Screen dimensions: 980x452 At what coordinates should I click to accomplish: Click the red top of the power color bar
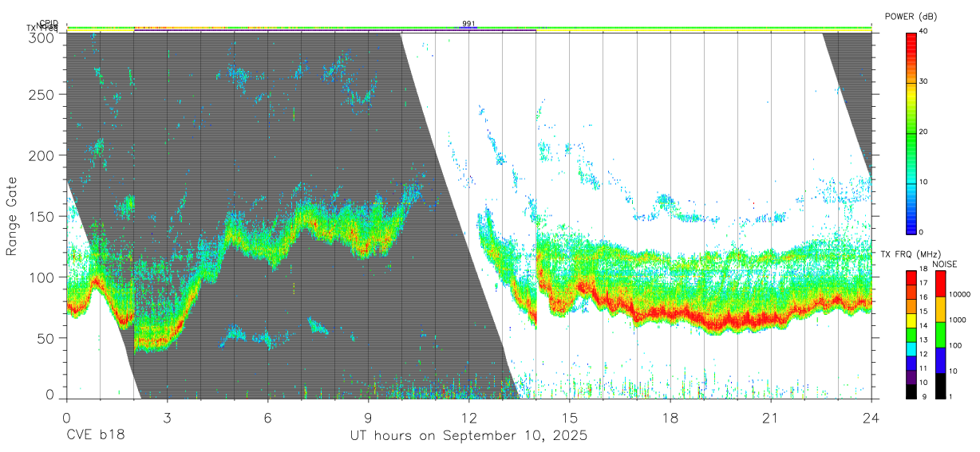click(x=911, y=36)
